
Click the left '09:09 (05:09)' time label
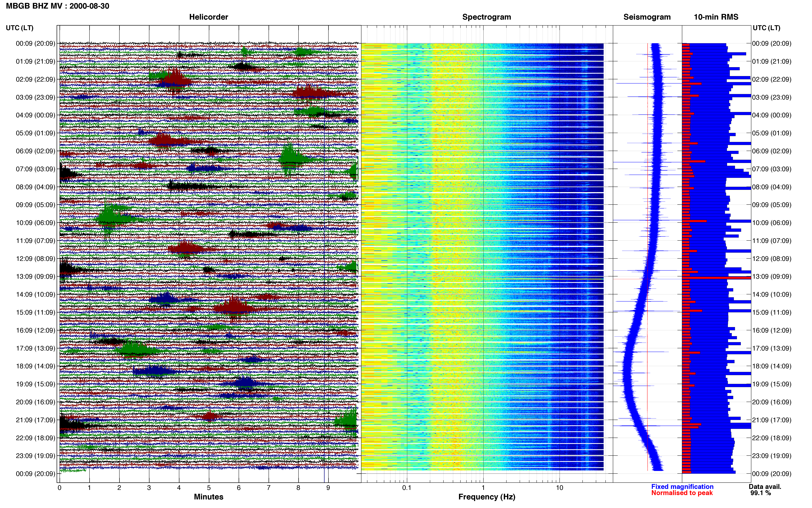pos(35,205)
